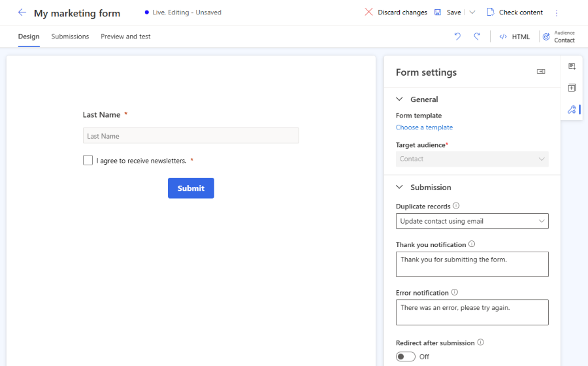Click the Check content label
Image resolution: width=588 pixels, height=366 pixels.
pos(521,12)
